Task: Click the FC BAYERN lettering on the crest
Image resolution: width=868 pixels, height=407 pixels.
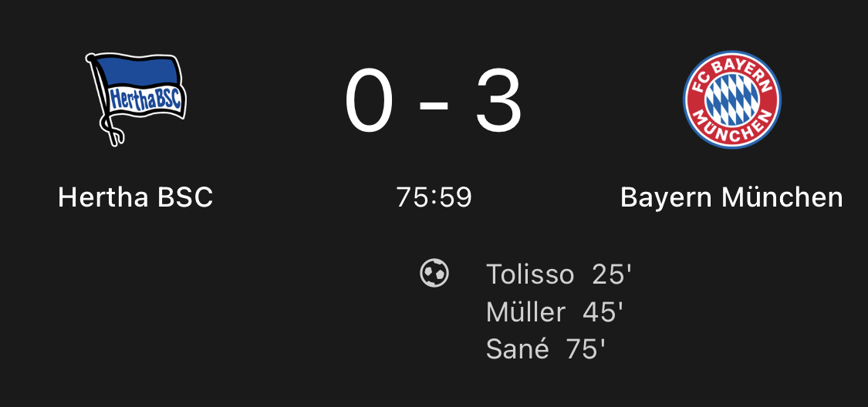Action: click(x=732, y=69)
